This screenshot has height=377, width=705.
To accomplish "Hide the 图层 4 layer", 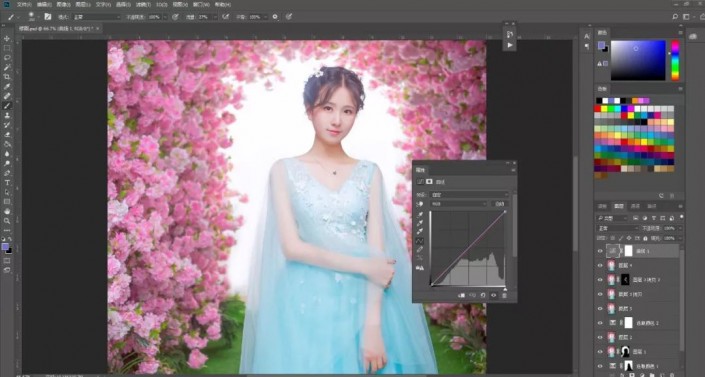I will click(x=600, y=265).
